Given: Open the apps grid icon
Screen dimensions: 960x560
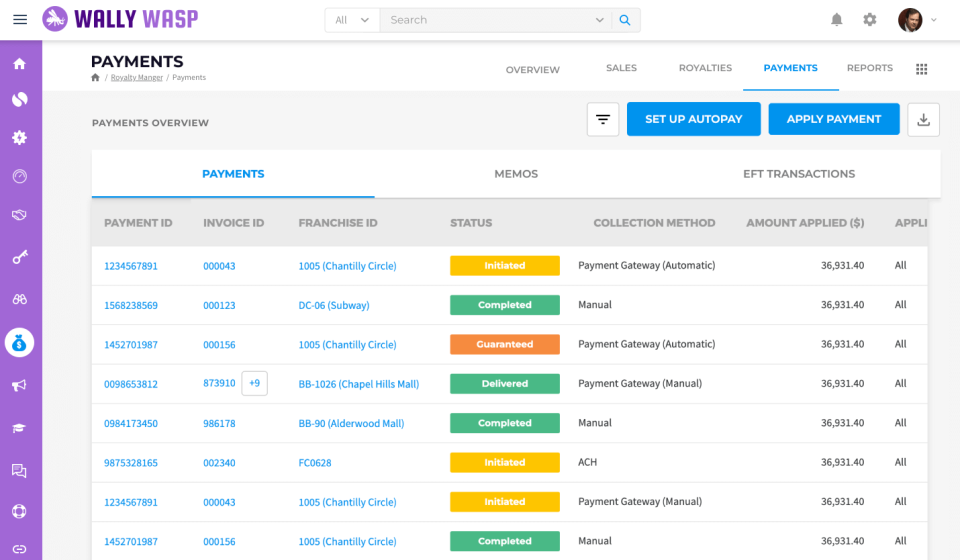Looking at the screenshot, I should (x=921, y=69).
